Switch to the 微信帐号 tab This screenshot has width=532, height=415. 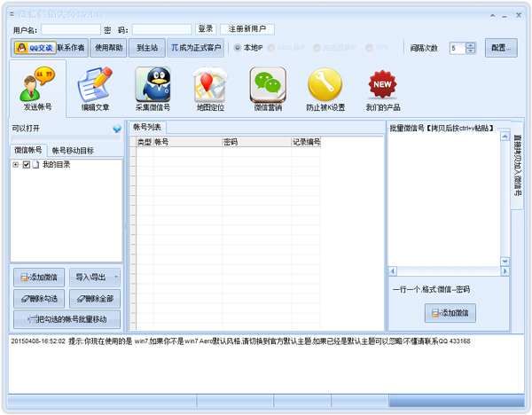(28, 150)
